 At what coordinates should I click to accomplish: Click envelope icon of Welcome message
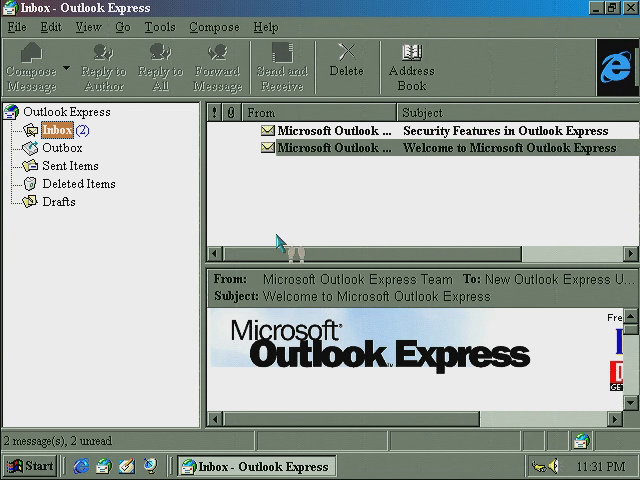[268, 147]
